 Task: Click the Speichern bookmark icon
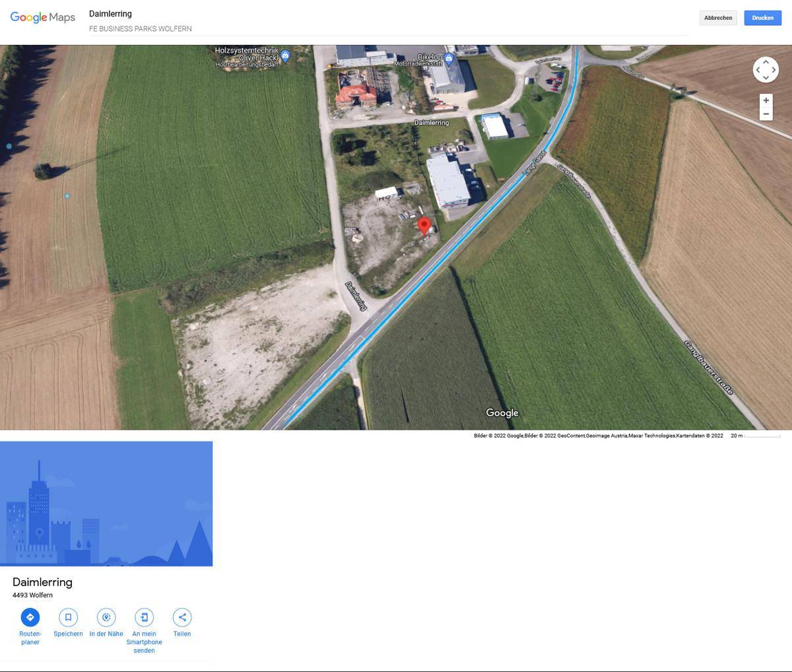[68, 617]
